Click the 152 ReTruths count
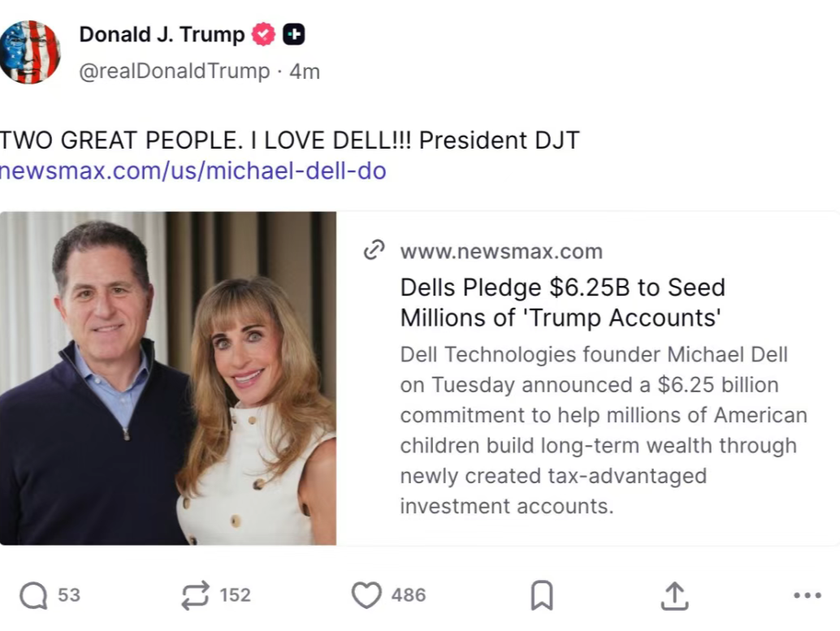Image resolution: width=840 pixels, height=631 pixels. pyautogui.click(x=235, y=595)
